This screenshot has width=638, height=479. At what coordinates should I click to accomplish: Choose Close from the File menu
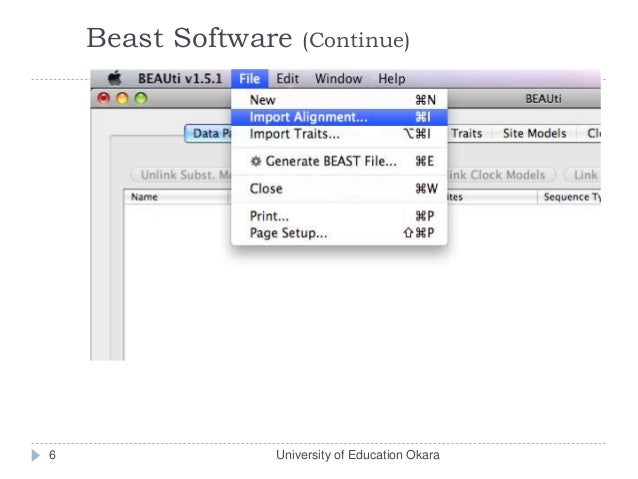point(339,189)
